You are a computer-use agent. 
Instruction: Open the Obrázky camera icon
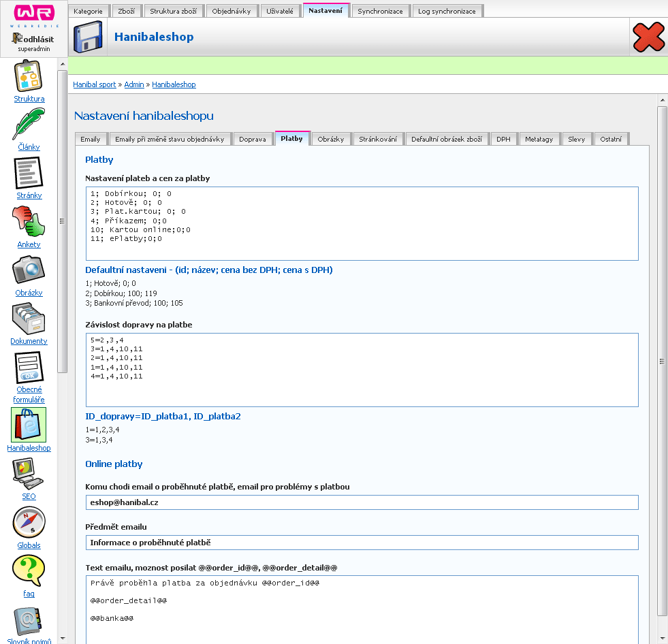coord(29,270)
